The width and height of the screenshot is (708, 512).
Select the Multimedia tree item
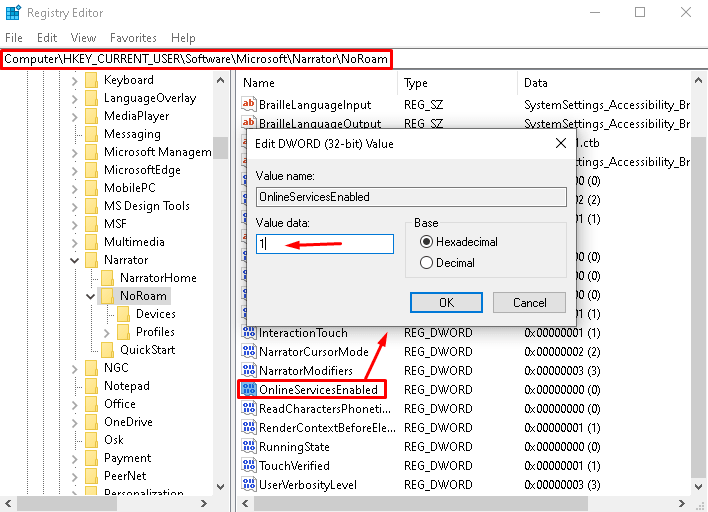click(134, 242)
